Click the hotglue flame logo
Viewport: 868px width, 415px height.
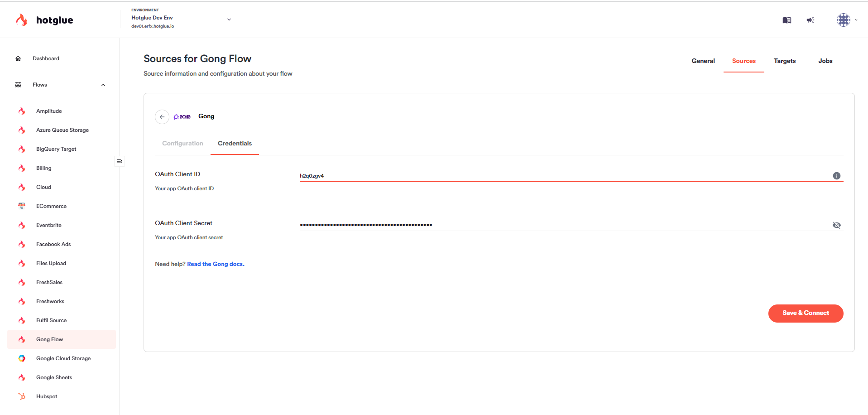[22, 20]
